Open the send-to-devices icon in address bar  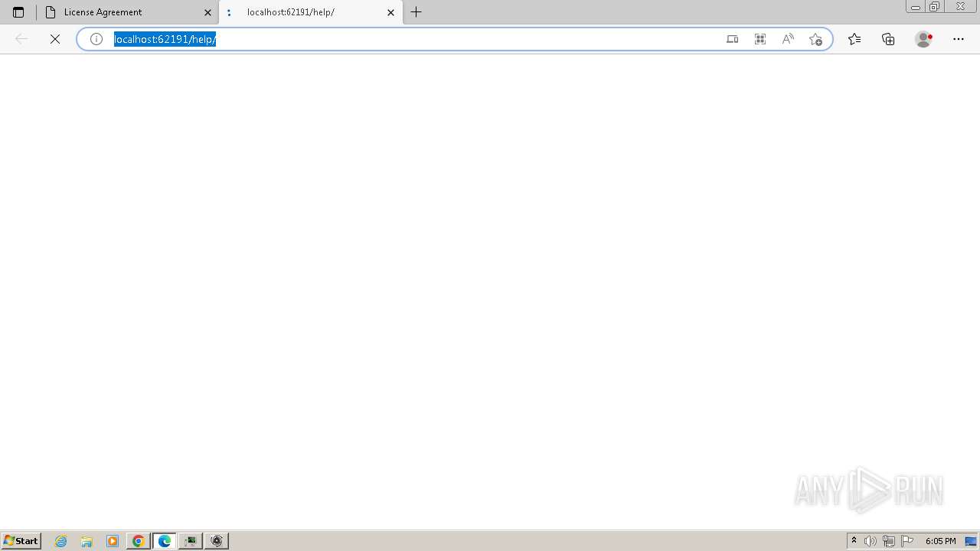733,39
